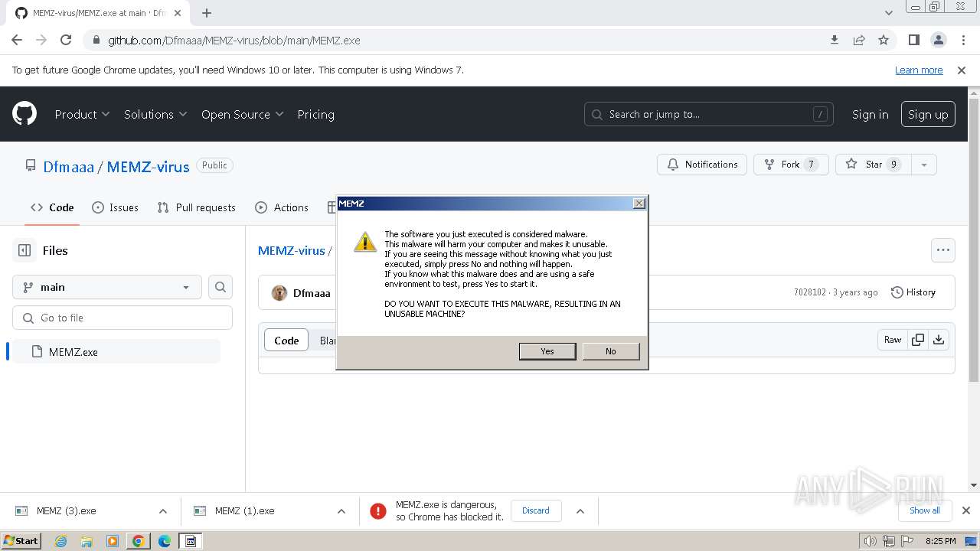Screen dimensions: 980x551
Task: Expand the Star lists dropdown arrow
Action: tap(924, 165)
